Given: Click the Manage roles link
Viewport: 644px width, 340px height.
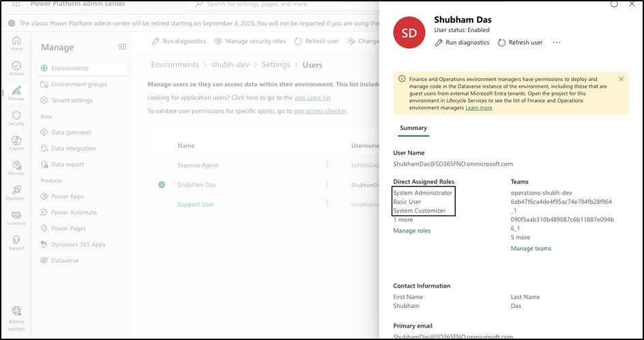Looking at the screenshot, I should pyautogui.click(x=411, y=231).
